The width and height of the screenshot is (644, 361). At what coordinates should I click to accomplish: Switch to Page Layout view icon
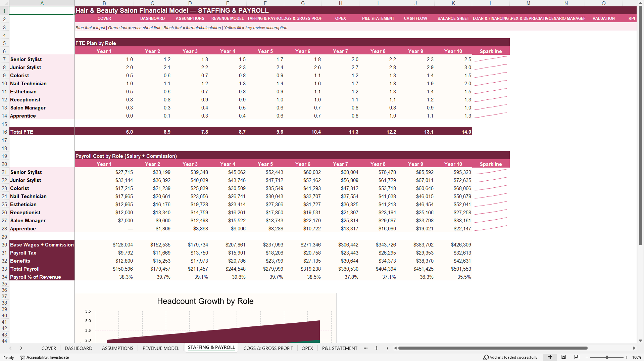pyautogui.click(x=563, y=357)
